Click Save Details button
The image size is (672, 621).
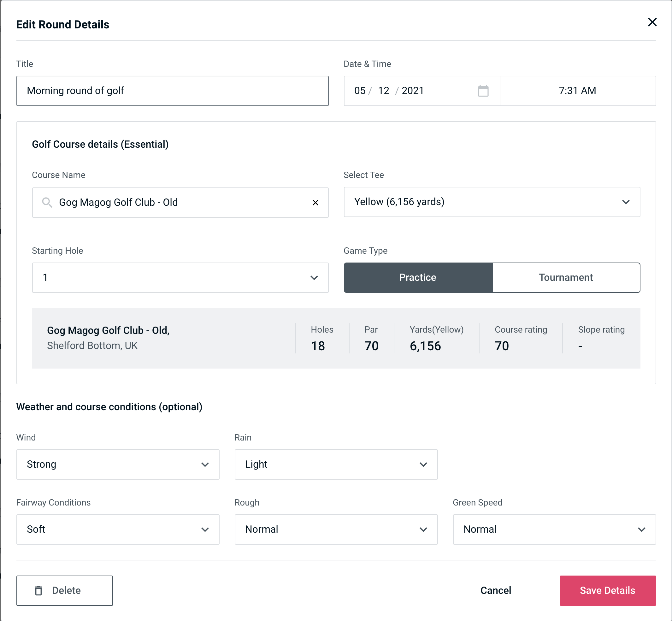point(607,591)
